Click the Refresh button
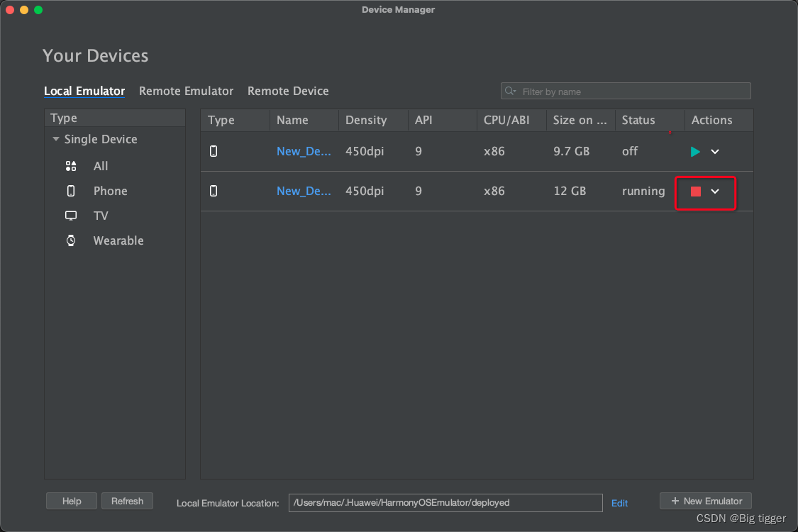This screenshot has height=532, width=798. click(x=128, y=501)
